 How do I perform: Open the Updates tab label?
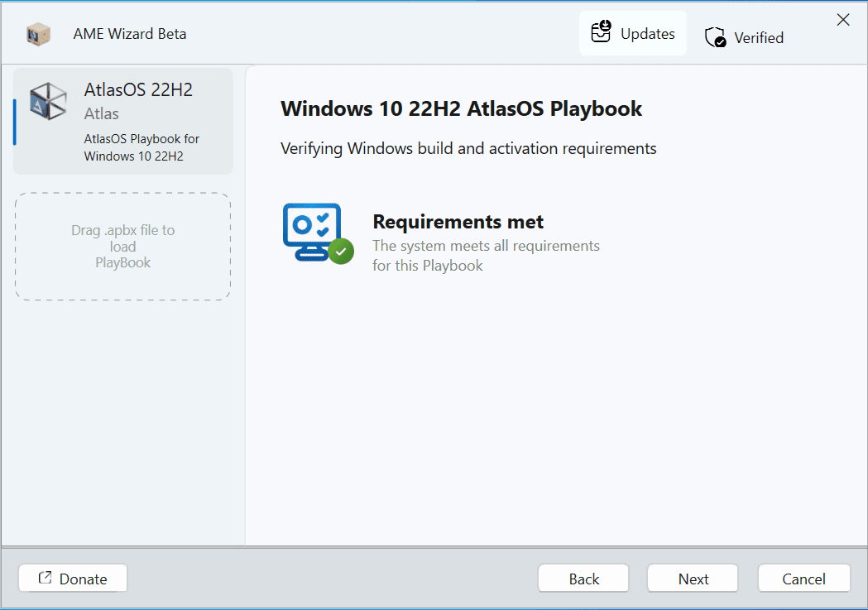647,34
